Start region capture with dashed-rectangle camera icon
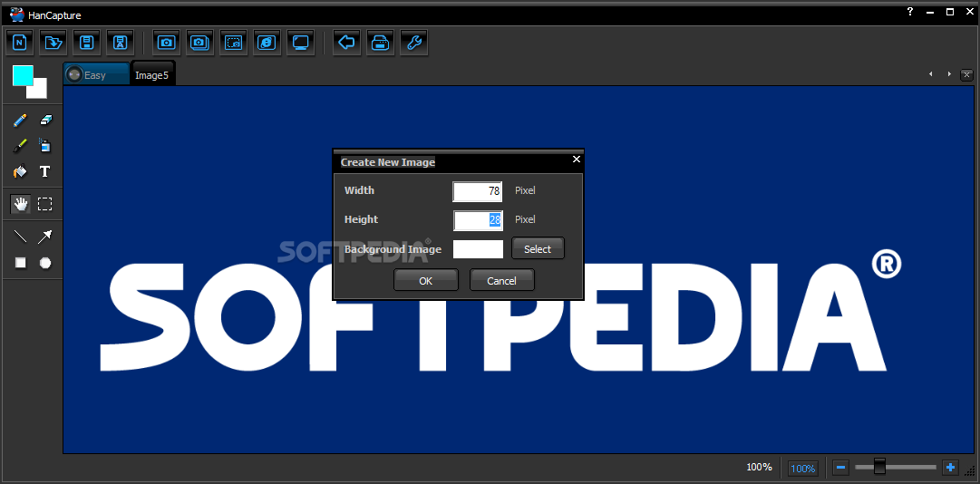 [233, 43]
